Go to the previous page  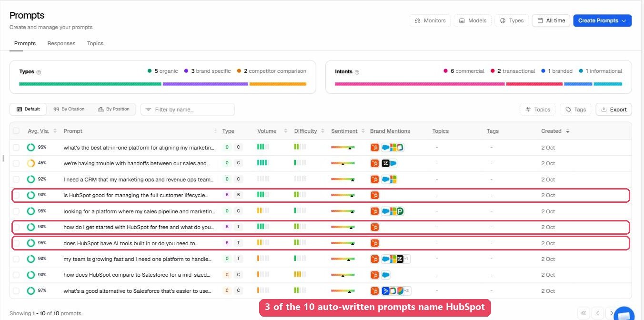(x=598, y=313)
